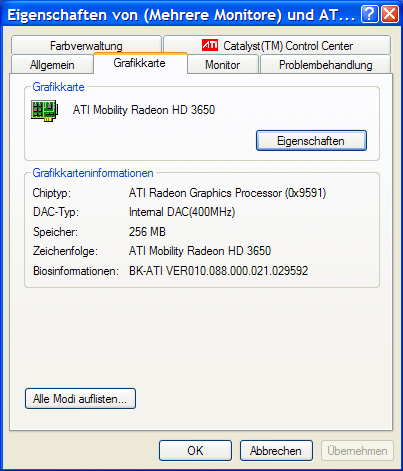Switch to the Allgemein tab

[x=52, y=65]
